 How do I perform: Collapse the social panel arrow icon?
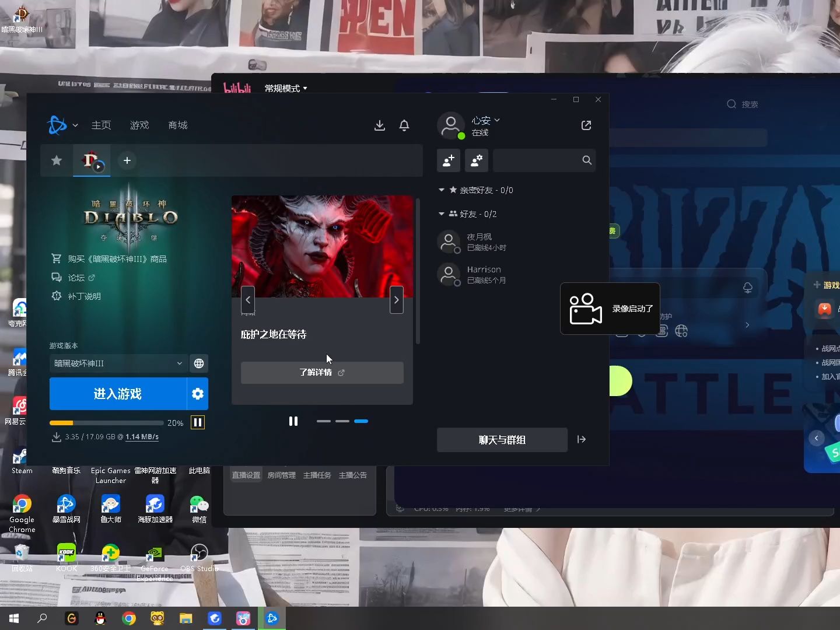click(x=582, y=439)
